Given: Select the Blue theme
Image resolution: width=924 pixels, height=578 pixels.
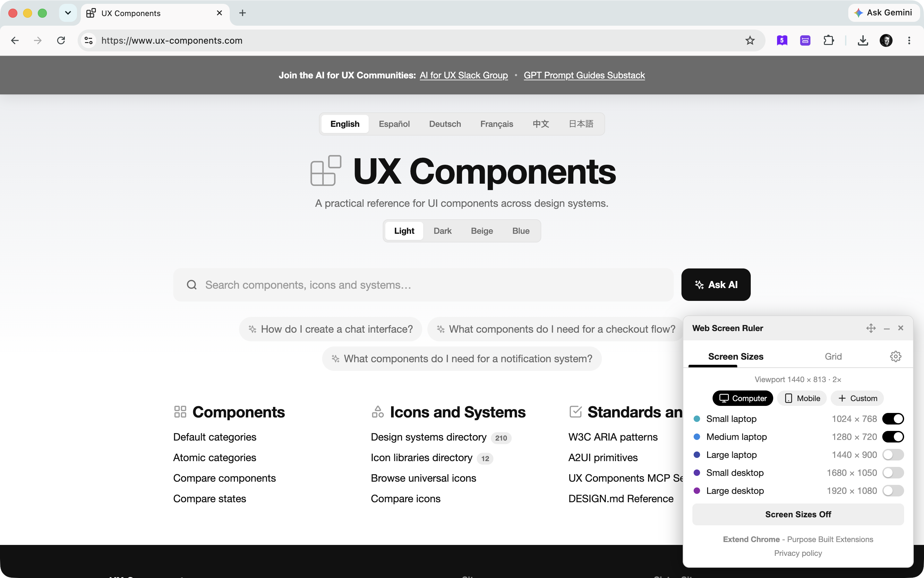Looking at the screenshot, I should pos(521,231).
